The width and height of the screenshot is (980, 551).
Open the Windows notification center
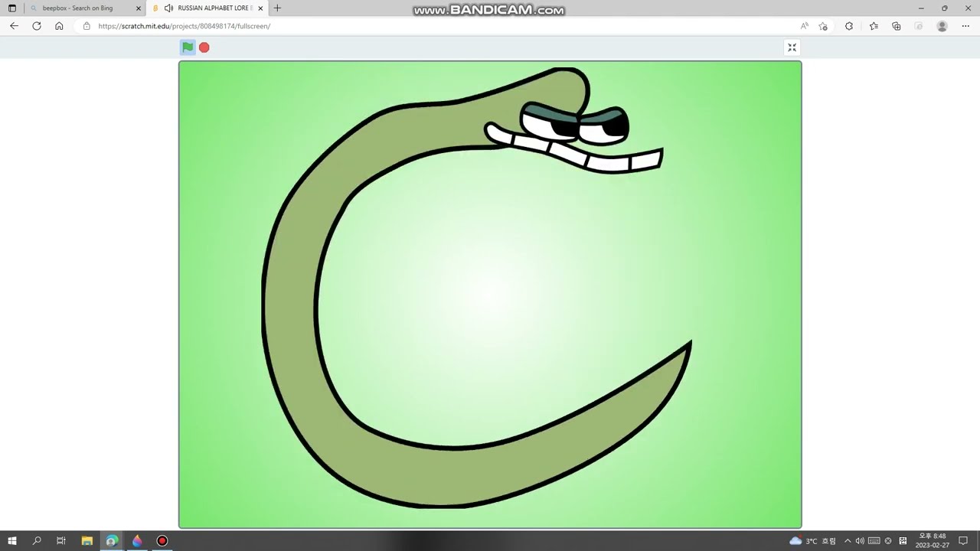(x=963, y=541)
